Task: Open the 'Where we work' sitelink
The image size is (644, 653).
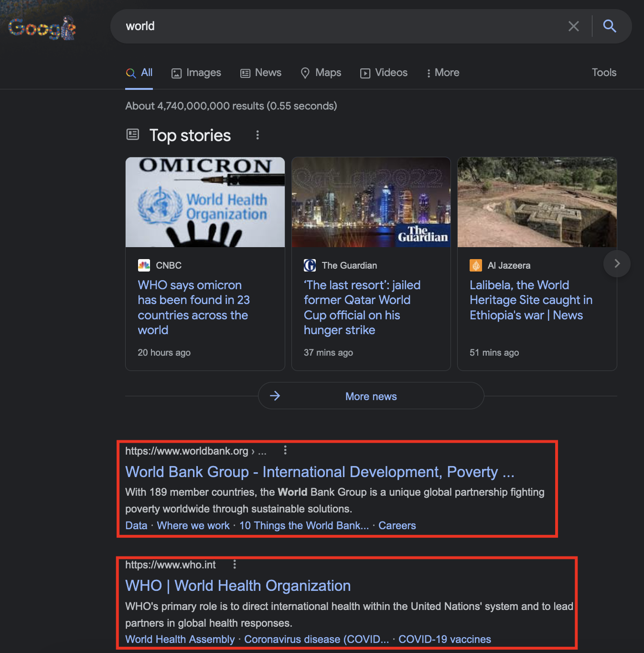Action: coord(193,525)
